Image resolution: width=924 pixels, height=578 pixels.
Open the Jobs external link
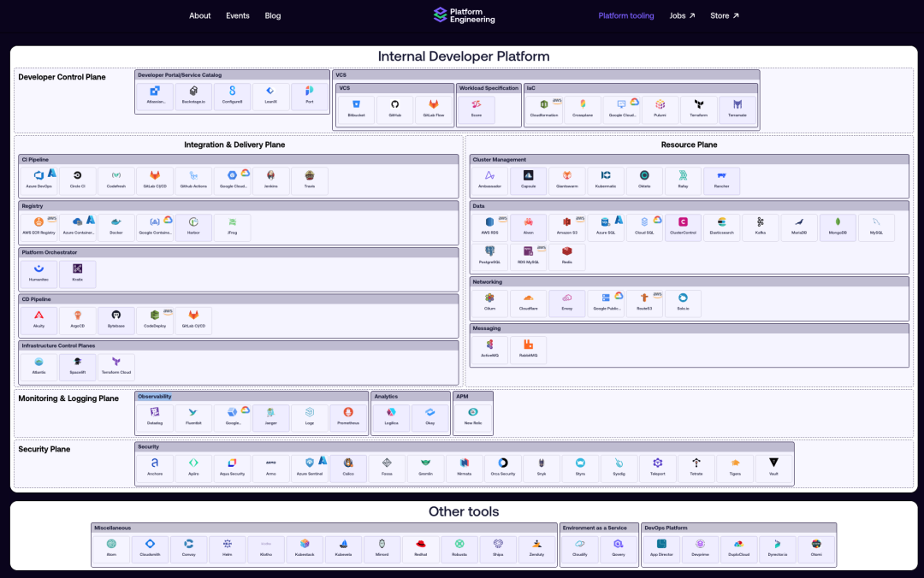pyautogui.click(x=682, y=16)
